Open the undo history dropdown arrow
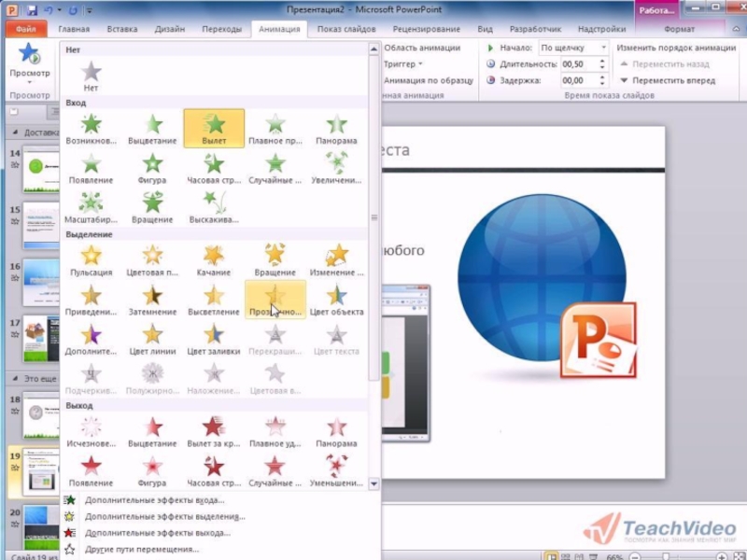This screenshot has width=747, height=560. click(x=60, y=9)
